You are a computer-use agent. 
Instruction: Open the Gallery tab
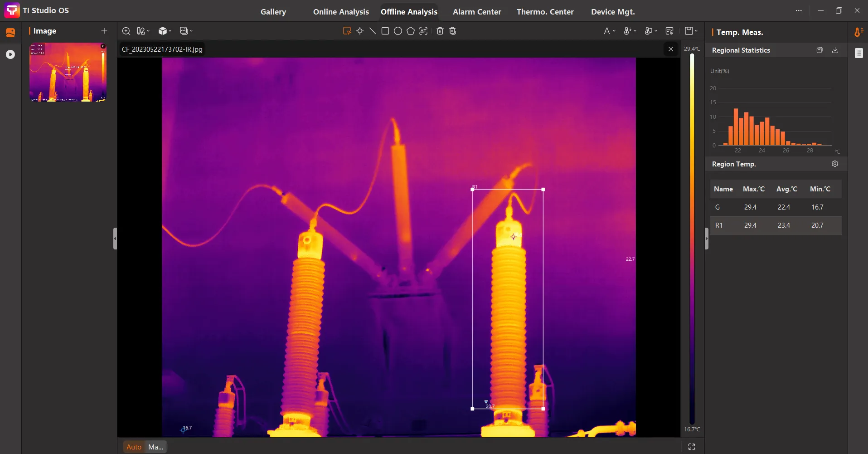(273, 12)
